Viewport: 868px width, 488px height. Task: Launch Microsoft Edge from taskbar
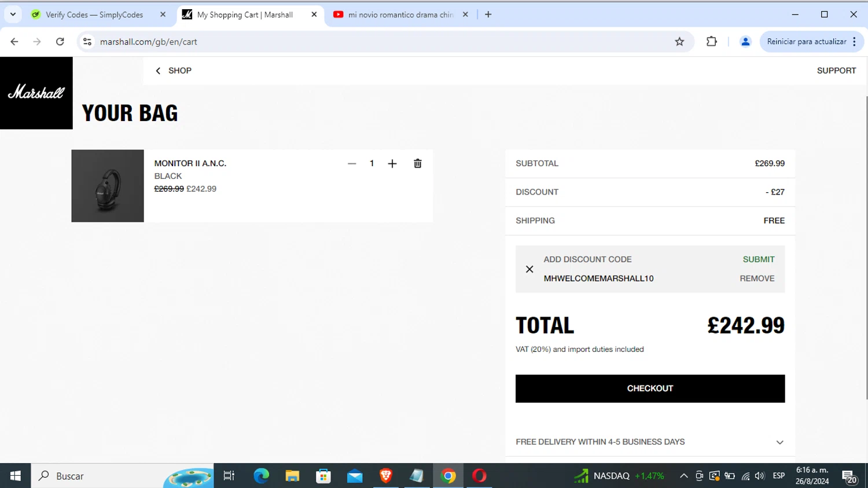(261, 476)
